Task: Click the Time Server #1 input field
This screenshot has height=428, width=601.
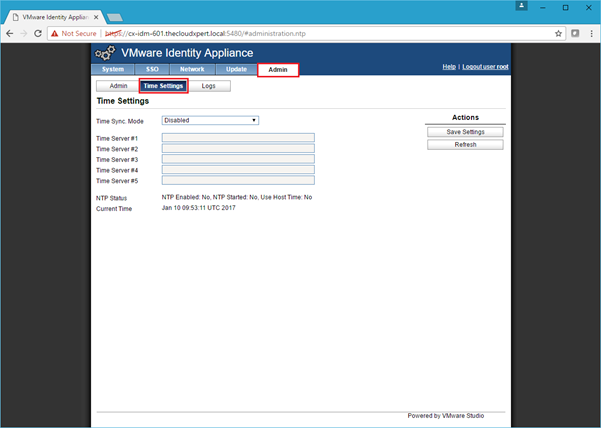Action: (238, 137)
